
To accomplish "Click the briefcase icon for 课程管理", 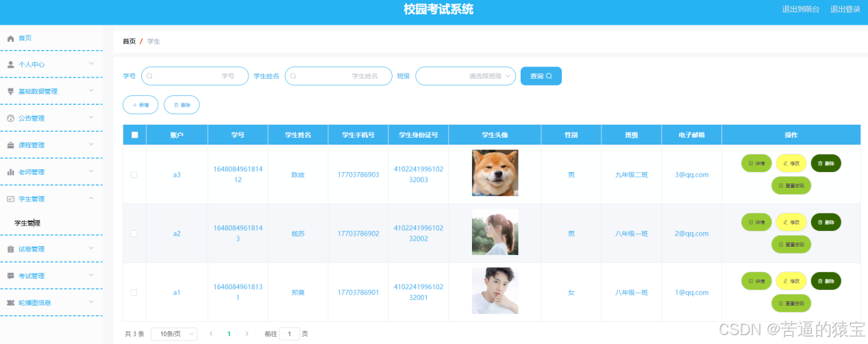I will (x=10, y=145).
